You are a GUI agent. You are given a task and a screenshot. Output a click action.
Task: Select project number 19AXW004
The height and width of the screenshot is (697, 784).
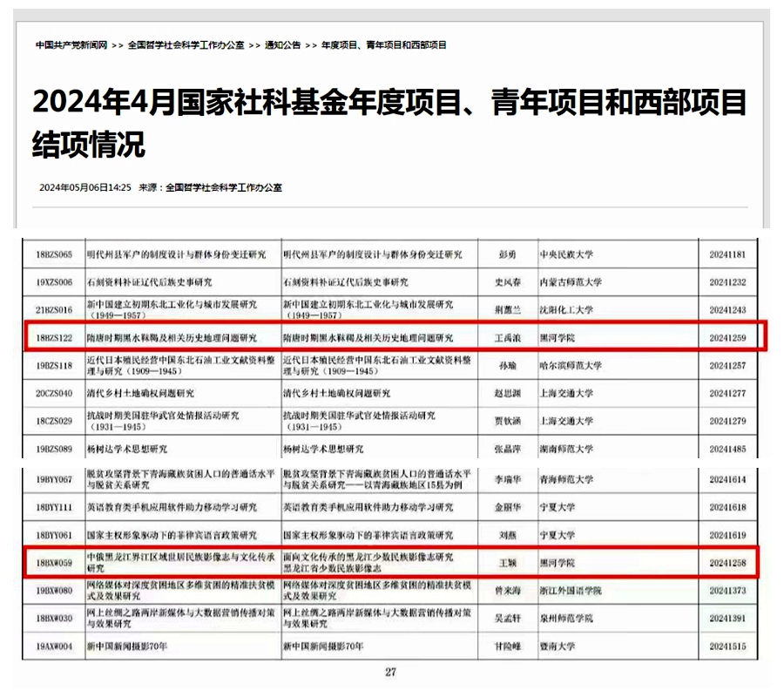(x=54, y=646)
